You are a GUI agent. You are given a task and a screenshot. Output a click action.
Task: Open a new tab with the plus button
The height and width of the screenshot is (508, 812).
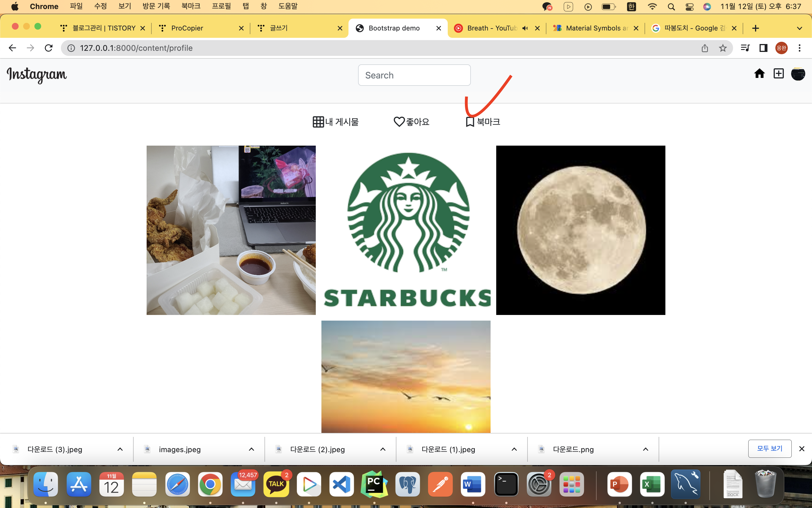(x=755, y=28)
